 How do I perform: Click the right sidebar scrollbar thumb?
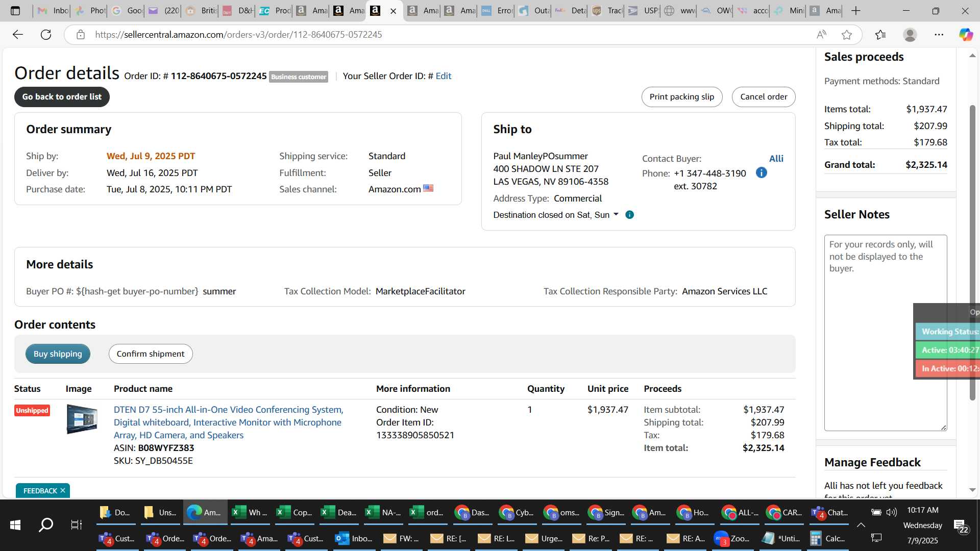click(972, 253)
